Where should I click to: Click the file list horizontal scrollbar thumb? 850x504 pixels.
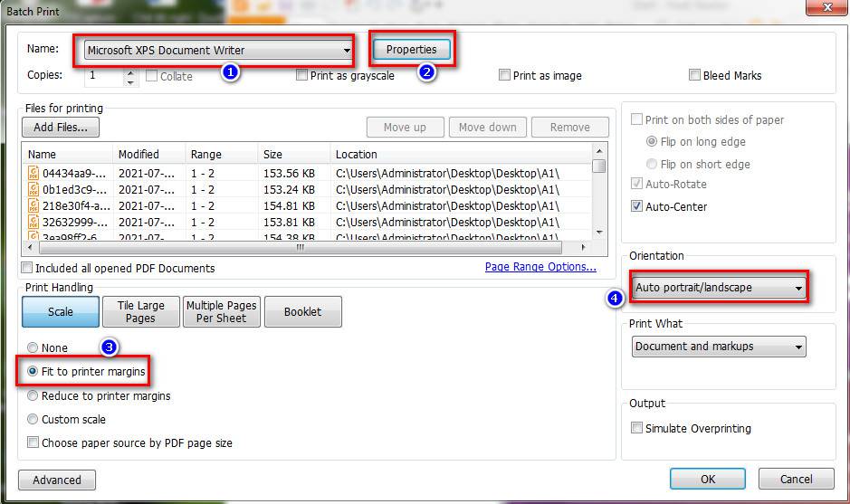pos(301,247)
